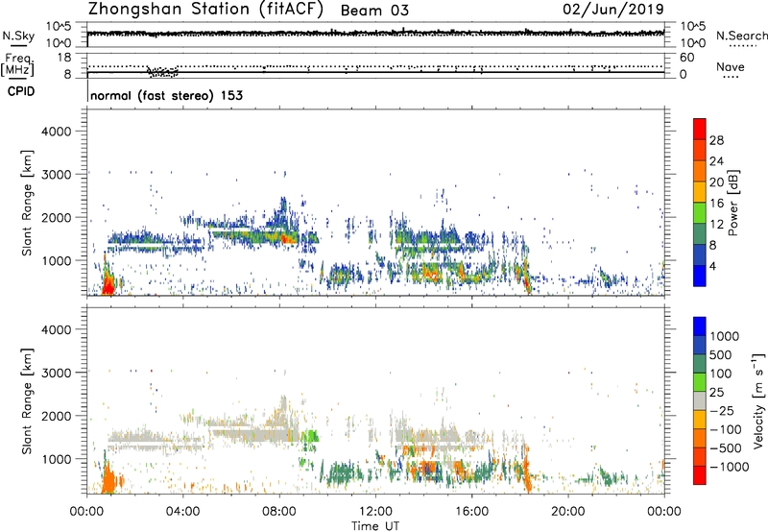
Task: Click the orange velocity echo near 18:20 in the velocity panel
Action: (x=527, y=471)
